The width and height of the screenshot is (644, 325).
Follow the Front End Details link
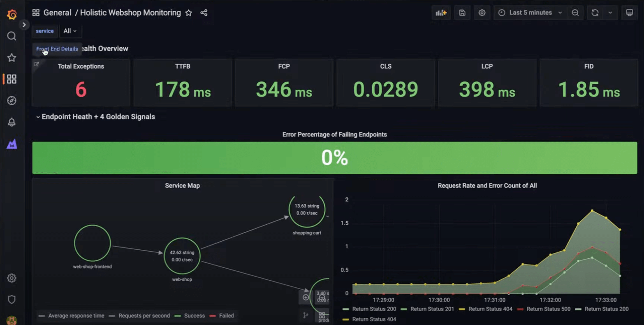tap(57, 49)
